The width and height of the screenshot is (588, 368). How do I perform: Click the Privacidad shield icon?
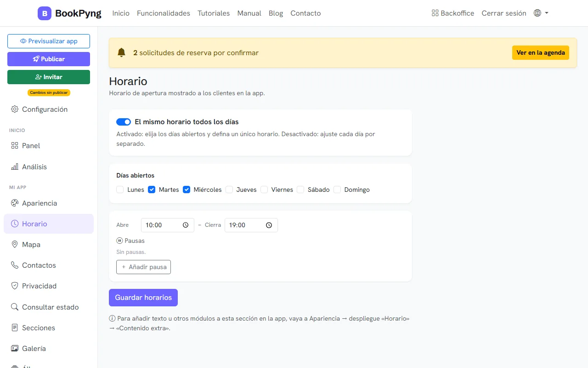(15, 286)
